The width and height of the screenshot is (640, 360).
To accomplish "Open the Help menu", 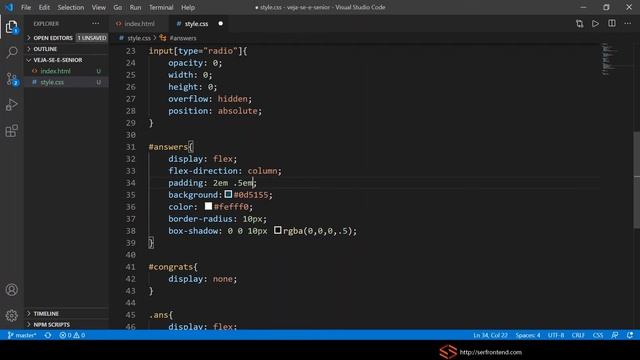I will [x=188, y=7].
